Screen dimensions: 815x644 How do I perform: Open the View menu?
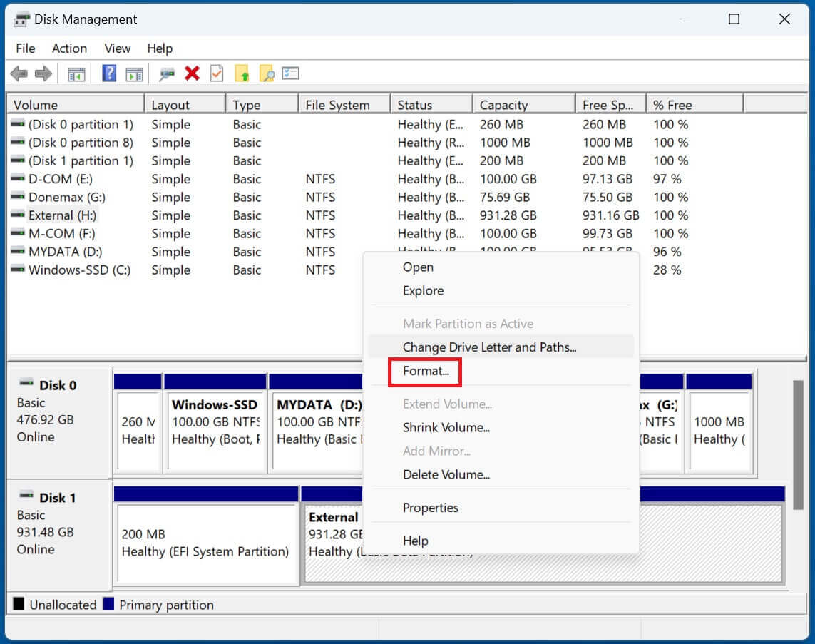point(116,48)
